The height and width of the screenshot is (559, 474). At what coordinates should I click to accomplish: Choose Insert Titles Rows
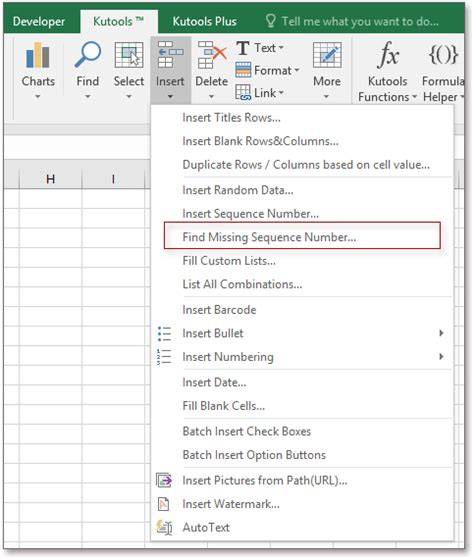click(302, 118)
